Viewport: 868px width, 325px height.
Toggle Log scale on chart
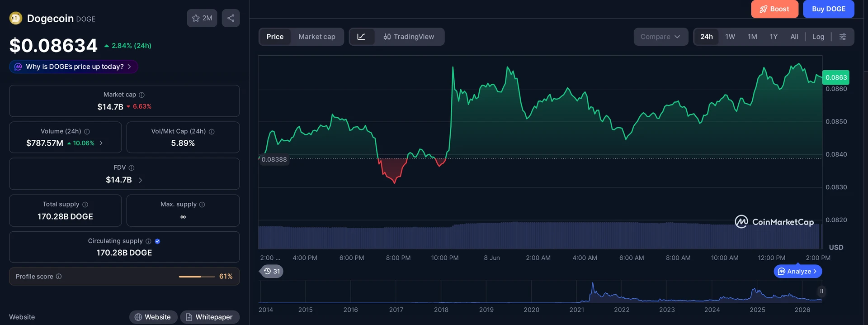click(818, 37)
